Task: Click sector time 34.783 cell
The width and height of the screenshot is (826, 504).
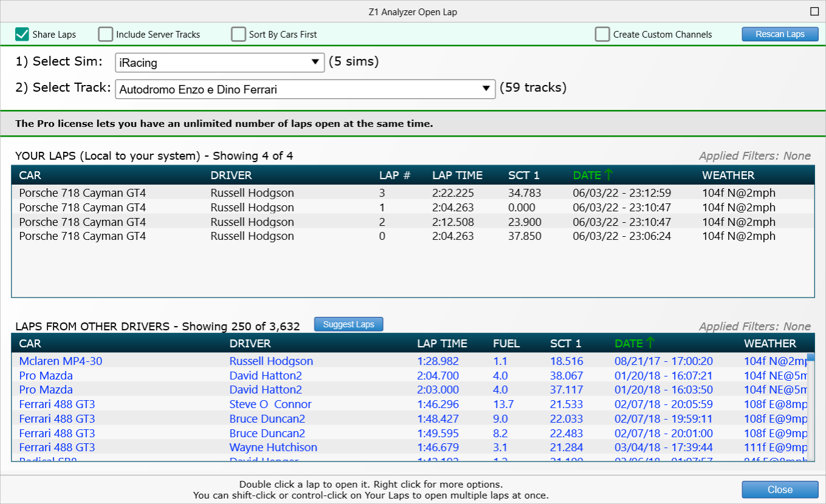Action: (x=525, y=193)
